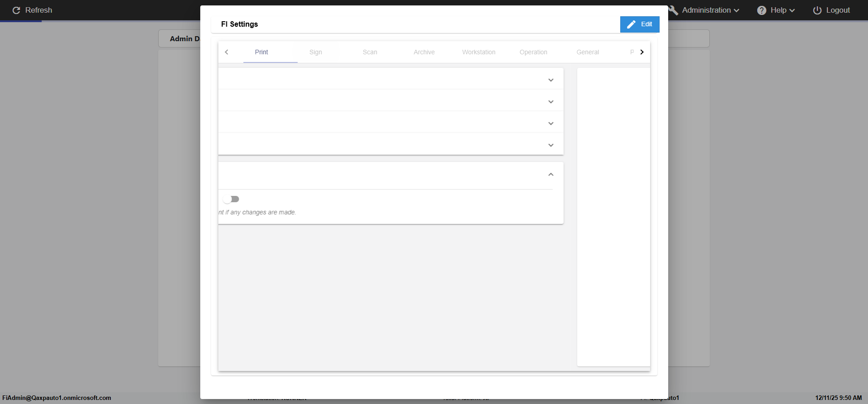Image resolution: width=868 pixels, height=404 pixels.
Task: Click the pencil Edit button
Action: [639, 24]
